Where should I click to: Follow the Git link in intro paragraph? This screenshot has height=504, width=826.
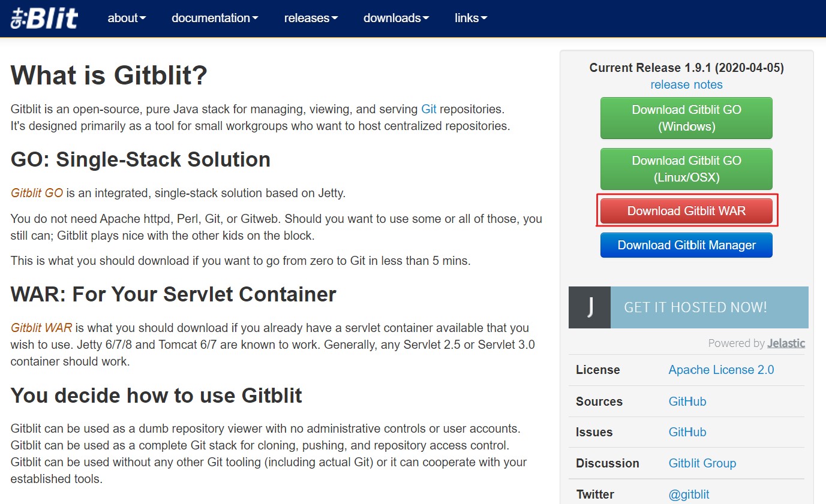tap(429, 109)
